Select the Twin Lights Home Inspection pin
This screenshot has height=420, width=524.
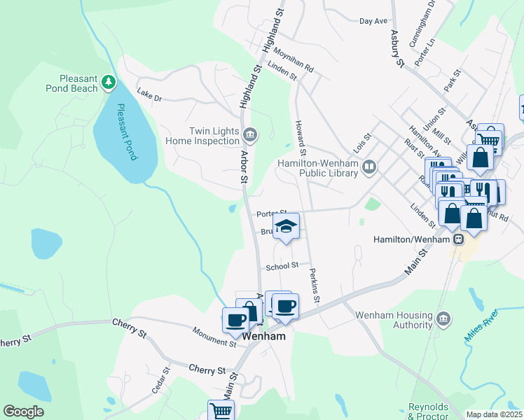coord(250,135)
